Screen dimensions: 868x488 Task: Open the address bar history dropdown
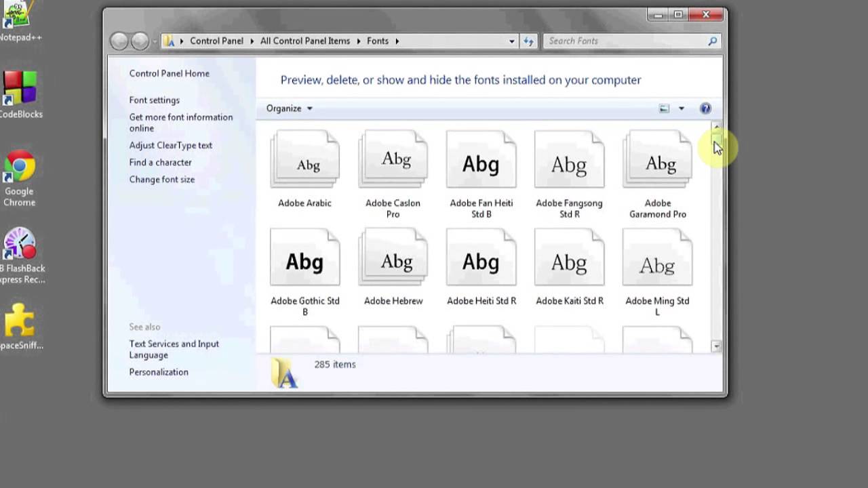(x=512, y=41)
